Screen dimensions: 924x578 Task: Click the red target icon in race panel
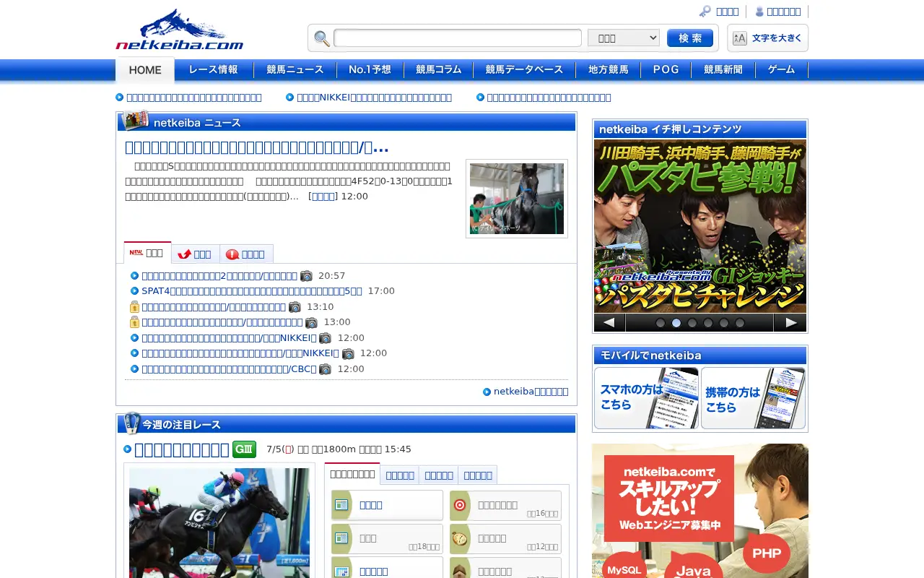pos(460,506)
